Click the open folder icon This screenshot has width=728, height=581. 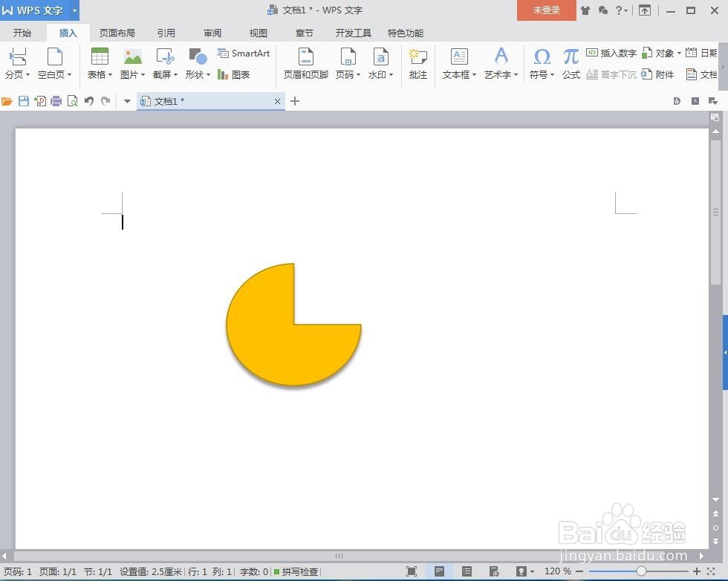pos(7,101)
